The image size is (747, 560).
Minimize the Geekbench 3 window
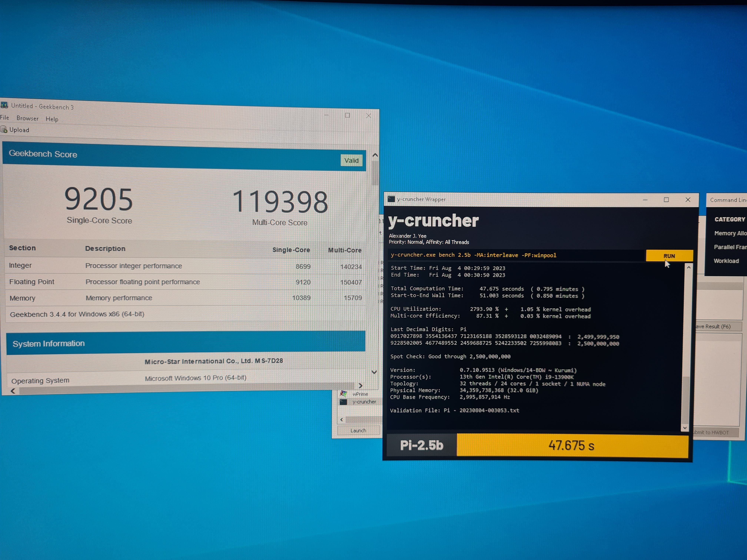[x=326, y=115]
